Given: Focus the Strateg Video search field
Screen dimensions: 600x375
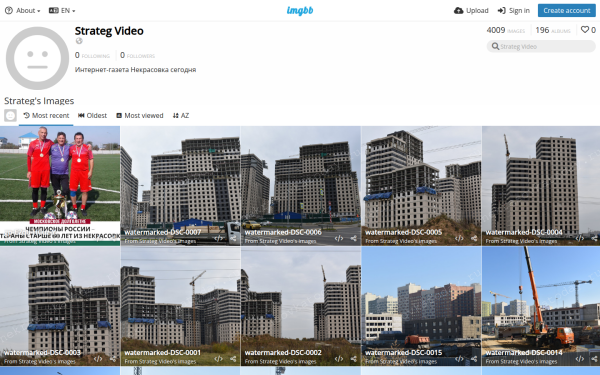Looking at the screenshot, I should [541, 46].
